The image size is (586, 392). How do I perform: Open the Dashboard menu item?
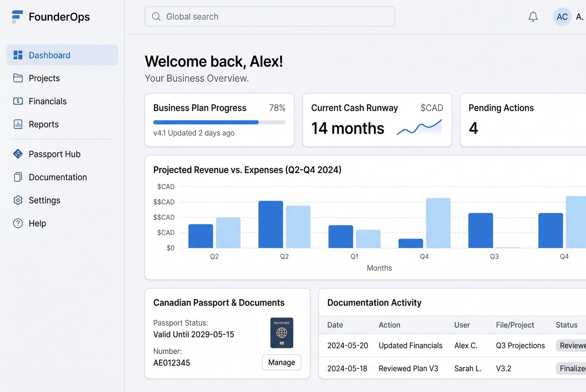pyautogui.click(x=62, y=55)
